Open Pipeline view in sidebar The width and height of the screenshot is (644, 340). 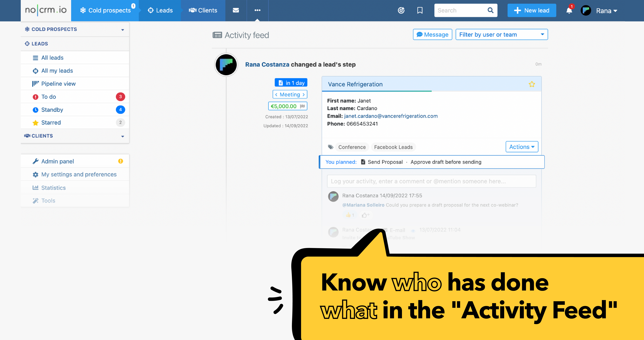tap(58, 84)
